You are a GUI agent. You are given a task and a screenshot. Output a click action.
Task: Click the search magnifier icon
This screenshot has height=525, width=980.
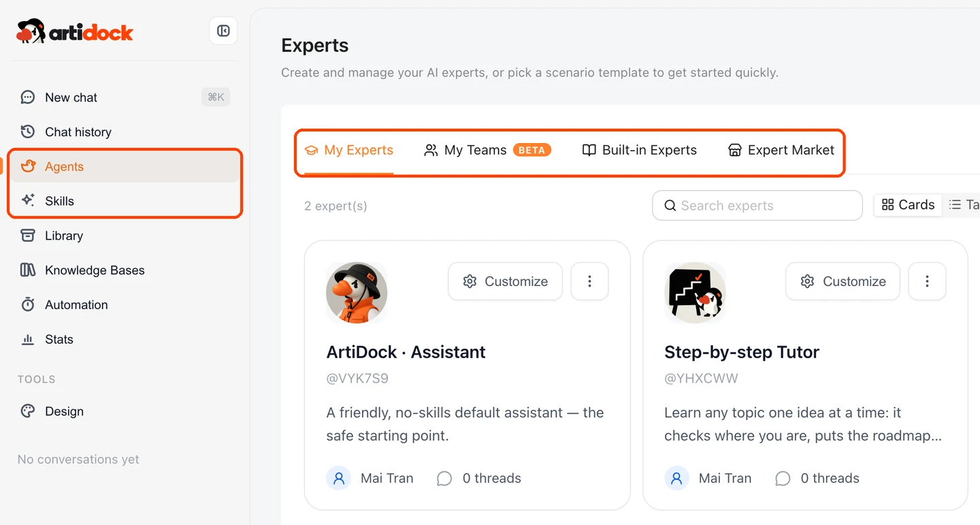coord(670,206)
